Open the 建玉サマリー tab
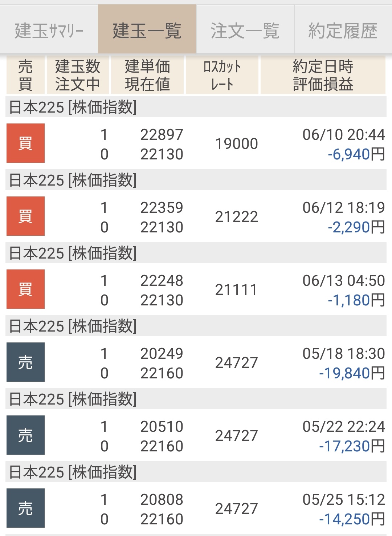 49,31
